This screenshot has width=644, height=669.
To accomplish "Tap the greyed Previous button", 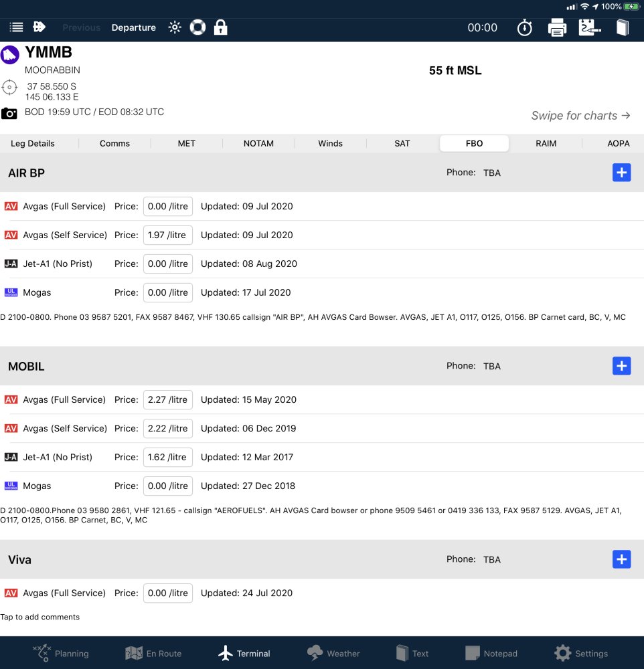I will [x=81, y=27].
